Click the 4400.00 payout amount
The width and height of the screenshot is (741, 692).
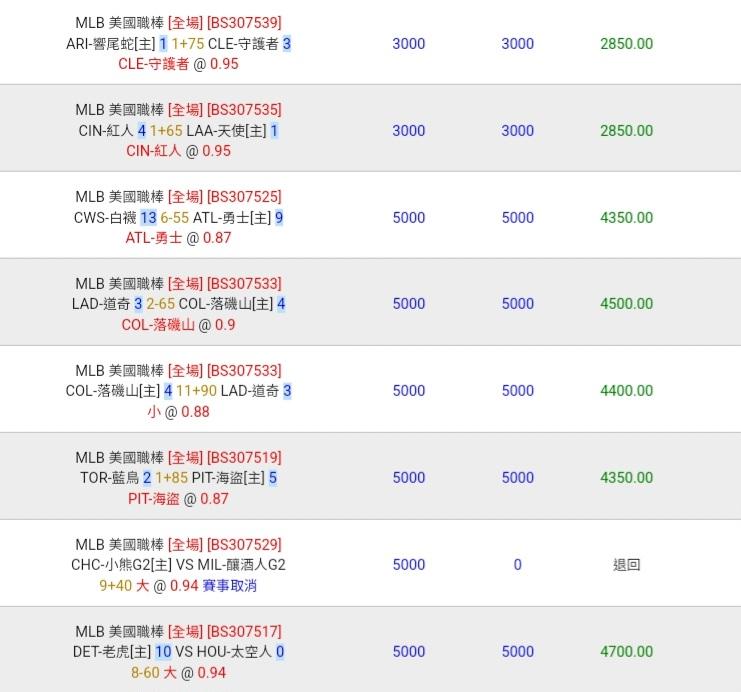(x=627, y=390)
